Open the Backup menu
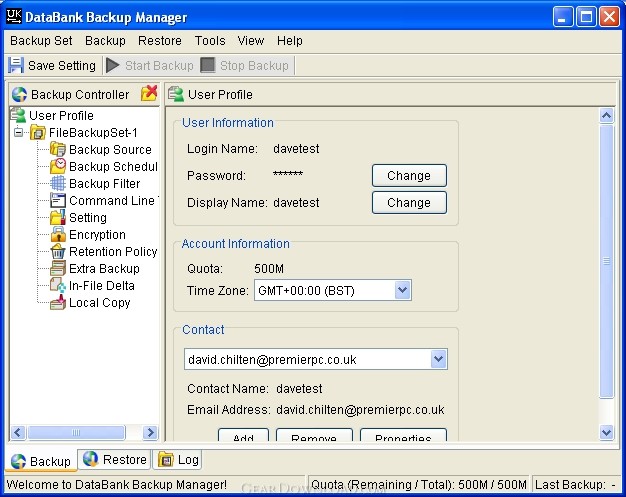626x497 pixels. point(105,41)
